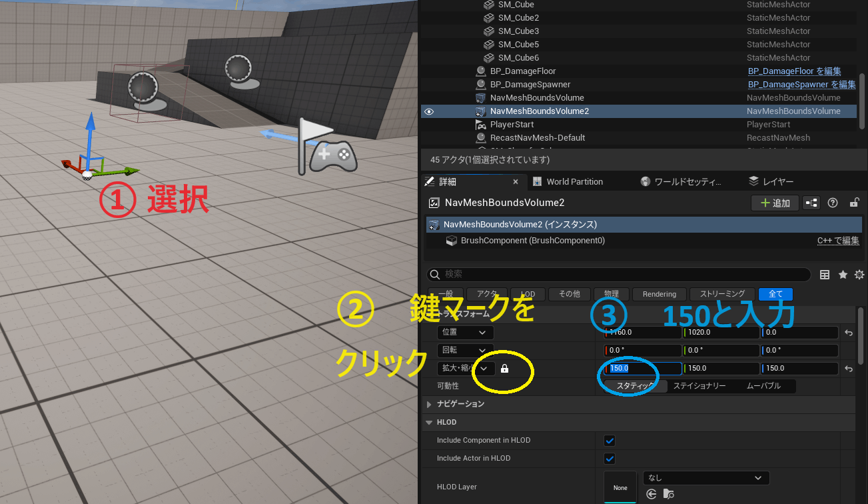Screen dimensions: 868x504
Task: Set mobility to ムーバブル
Action: [763, 386]
